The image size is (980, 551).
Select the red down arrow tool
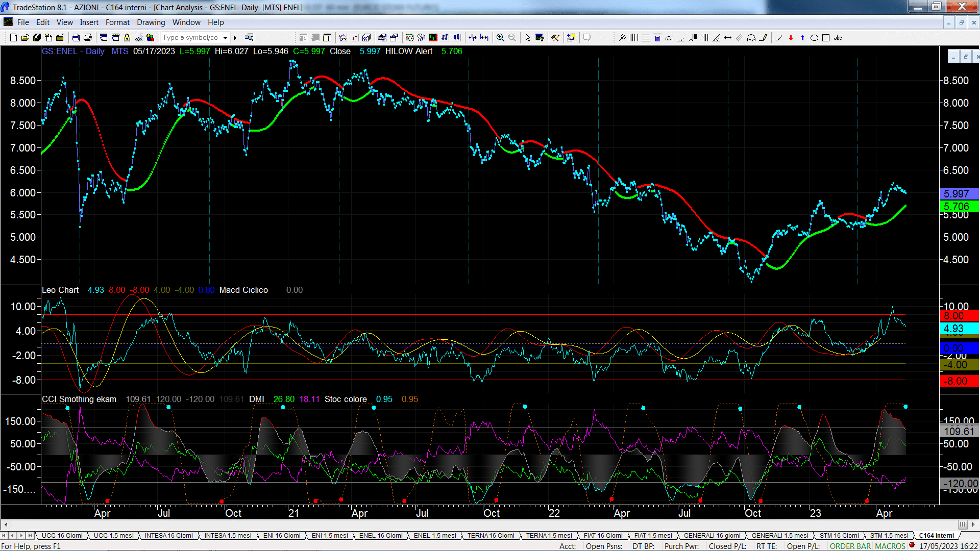[791, 37]
